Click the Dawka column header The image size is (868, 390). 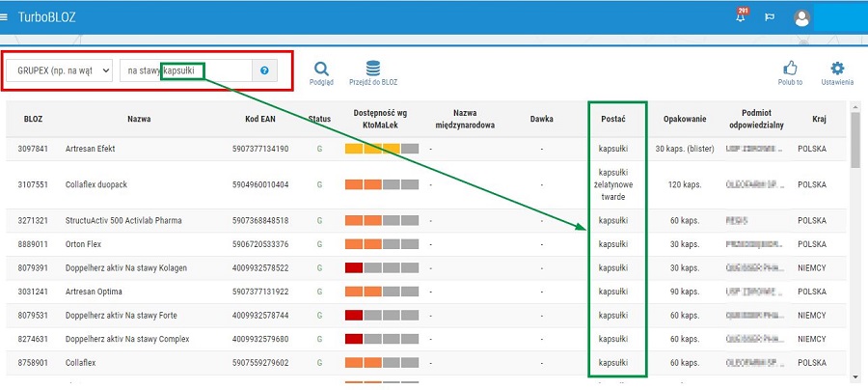point(541,119)
